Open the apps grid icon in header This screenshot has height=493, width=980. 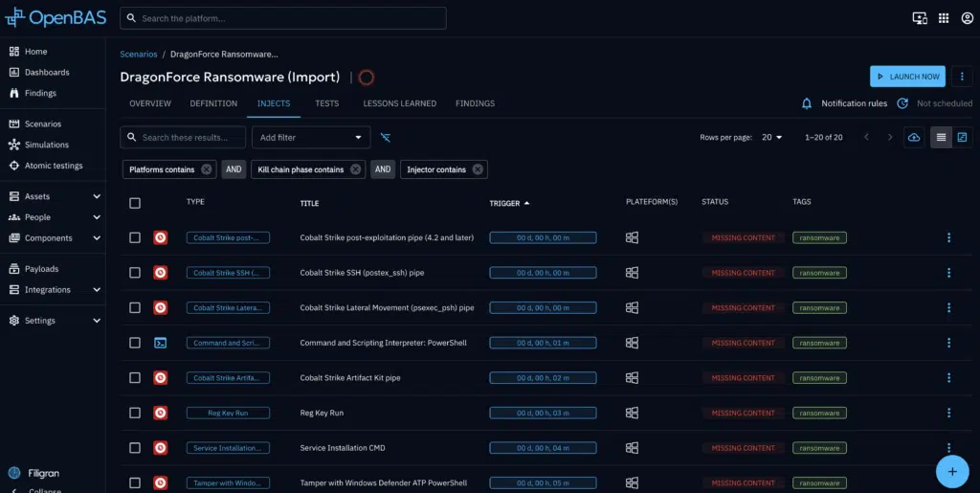(944, 18)
